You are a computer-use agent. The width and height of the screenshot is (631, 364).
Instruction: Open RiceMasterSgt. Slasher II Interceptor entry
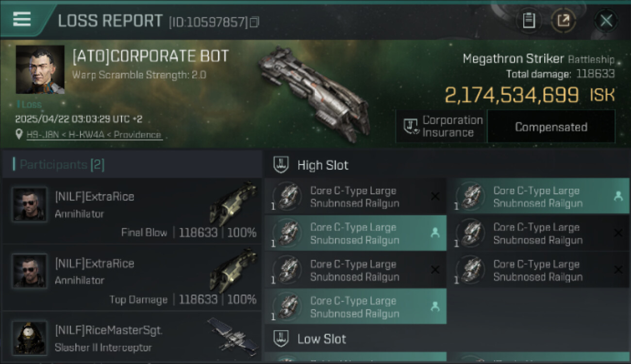coord(132,338)
